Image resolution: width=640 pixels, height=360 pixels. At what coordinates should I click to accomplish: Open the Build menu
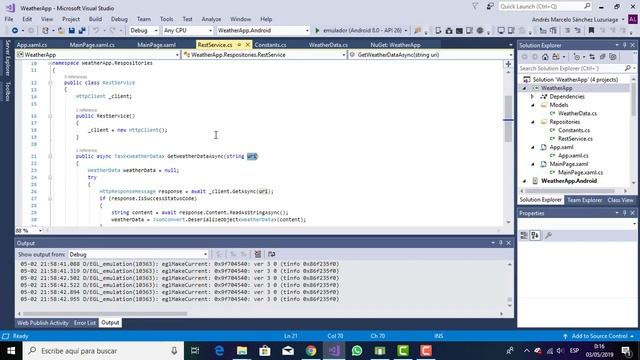(x=95, y=19)
